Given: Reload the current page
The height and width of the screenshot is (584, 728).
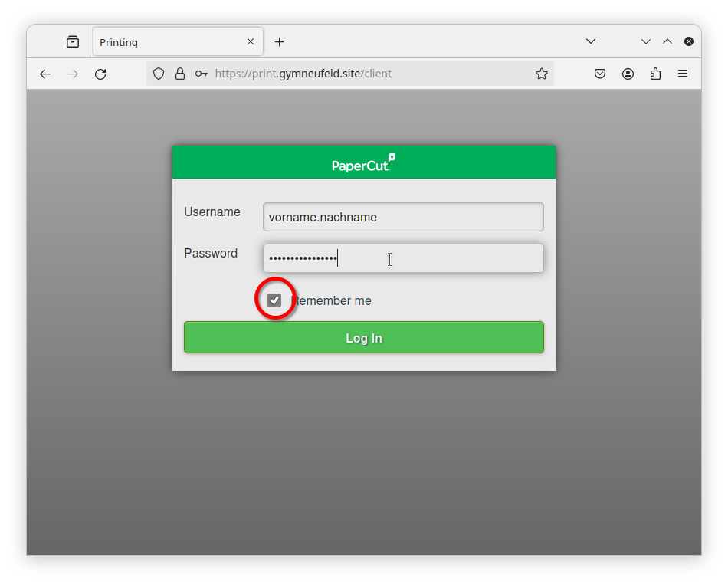Looking at the screenshot, I should click(100, 74).
